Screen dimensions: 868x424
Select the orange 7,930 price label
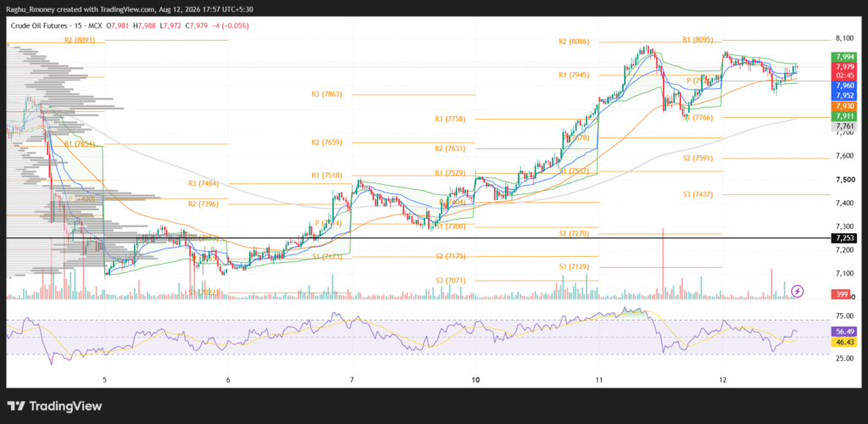(845, 106)
